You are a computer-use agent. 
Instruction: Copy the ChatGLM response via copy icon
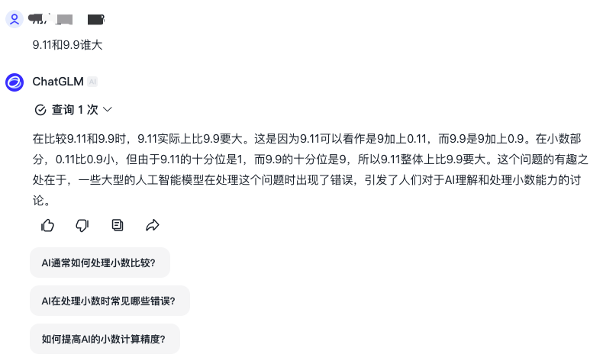point(118,225)
